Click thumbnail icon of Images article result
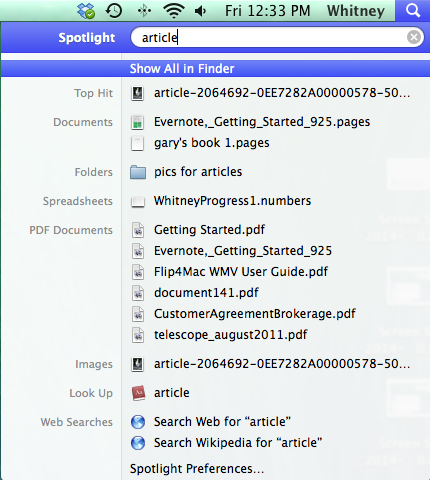Viewport: 430px width, 480px height. (138, 364)
